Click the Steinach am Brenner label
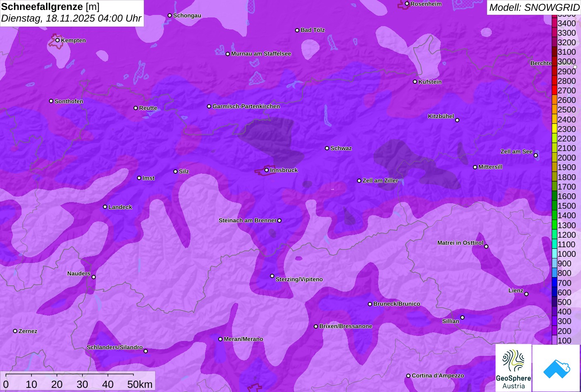 pos(247,220)
